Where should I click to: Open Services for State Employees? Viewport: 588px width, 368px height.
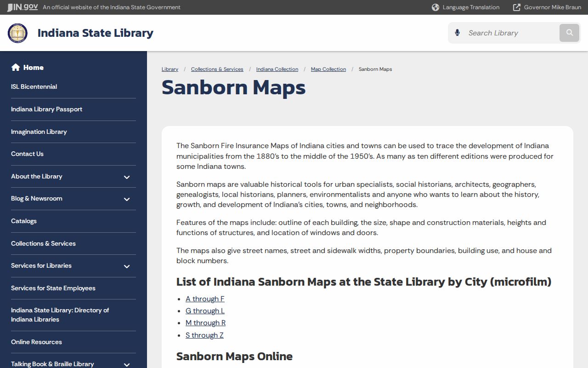pos(53,288)
